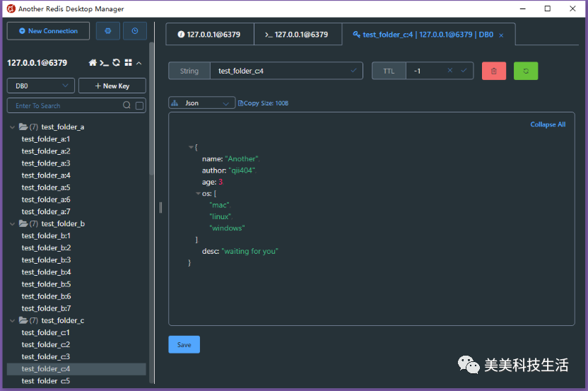Open the console icon beside the connection name
Viewport: 588px width, 391px height.
(105, 63)
